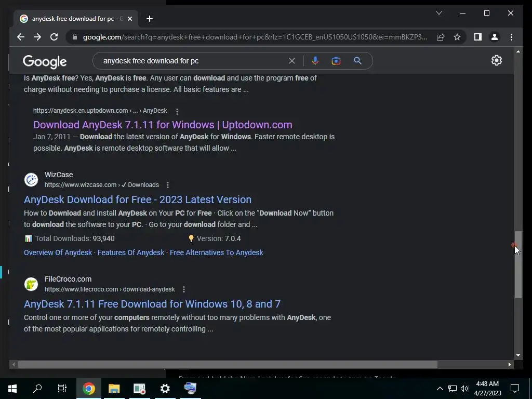This screenshot has height=399, width=532.
Task: Open Task View on the taskbar
Action: tap(62, 389)
